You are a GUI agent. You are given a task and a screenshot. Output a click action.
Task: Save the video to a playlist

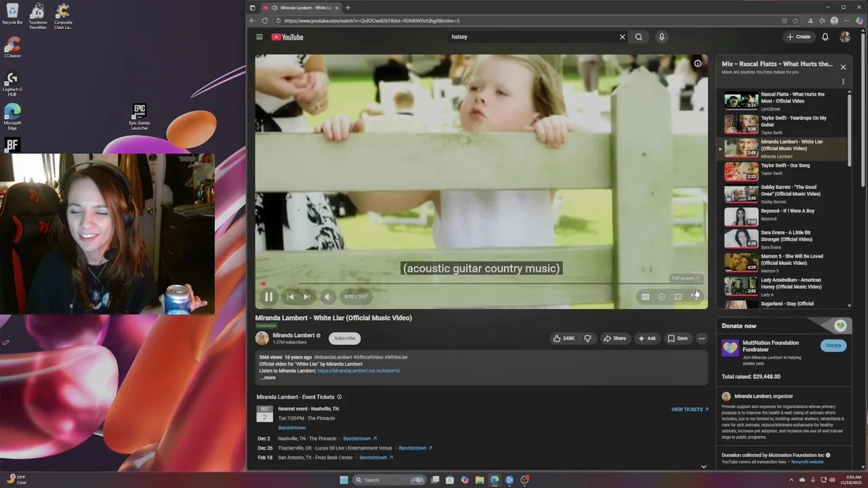click(x=677, y=338)
